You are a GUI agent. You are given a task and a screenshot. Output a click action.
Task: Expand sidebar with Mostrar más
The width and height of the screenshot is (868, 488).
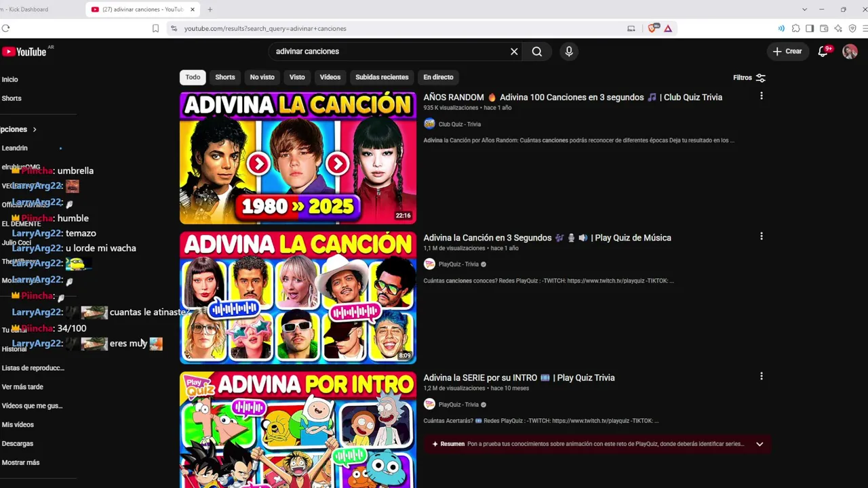[x=21, y=462]
